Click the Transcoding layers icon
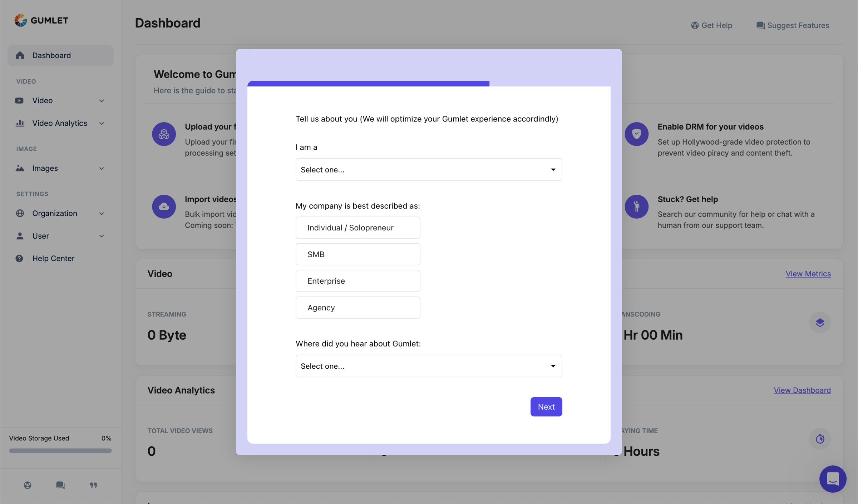 (x=820, y=323)
